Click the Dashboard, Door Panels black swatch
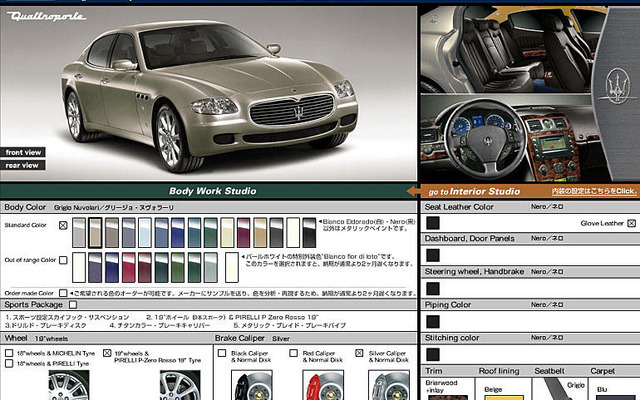This screenshot has width=640, height=400. point(433,256)
